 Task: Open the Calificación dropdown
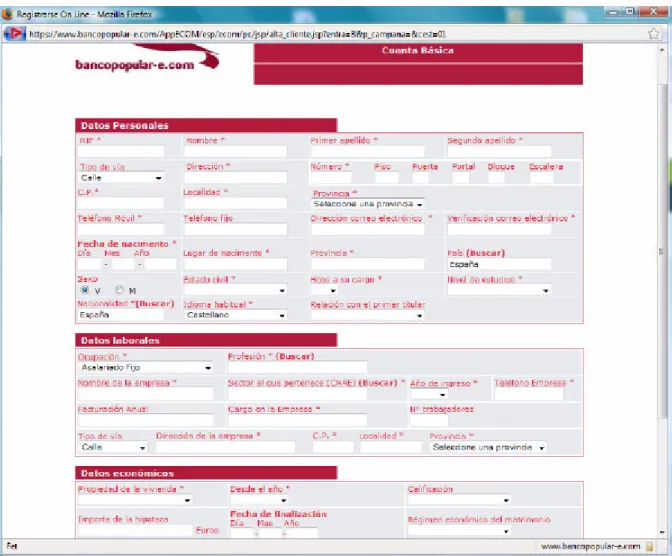coord(459,500)
